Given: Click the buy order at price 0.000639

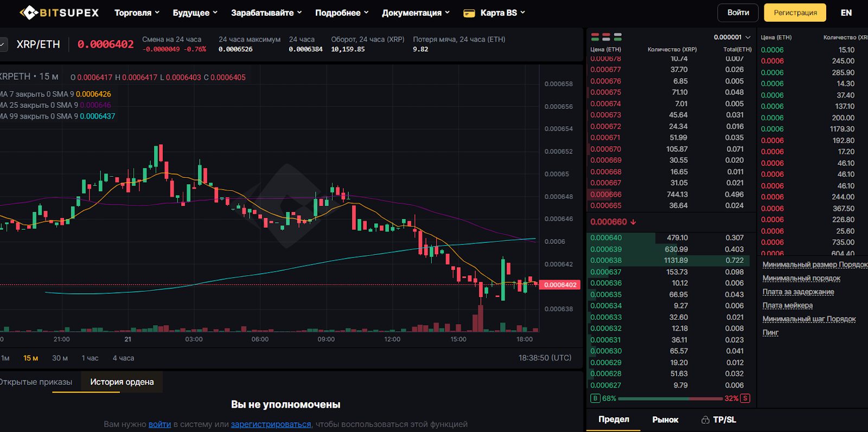Looking at the screenshot, I should point(671,249).
